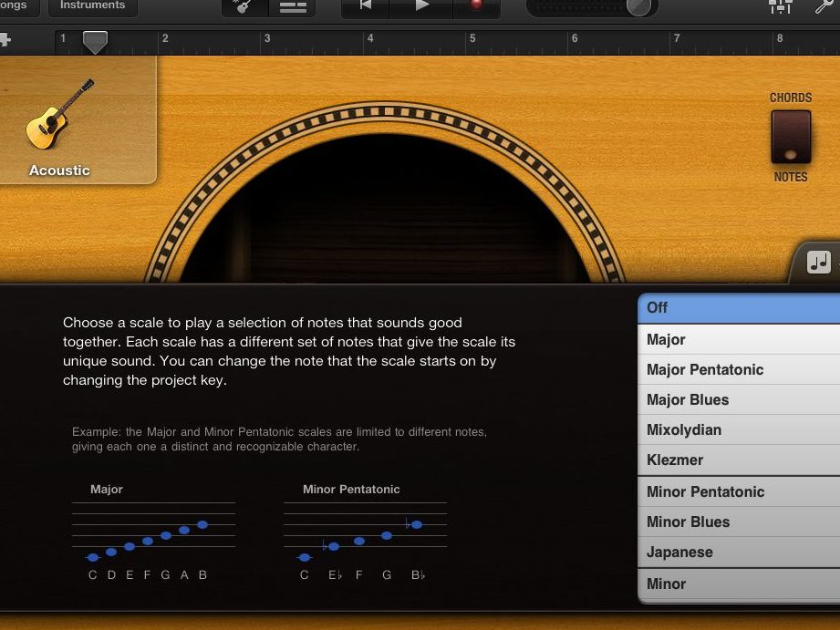This screenshot has width=840, height=630.
Task: Tap the plus icon left of the measure ruler
Action: pyautogui.click(x=7, y=39)
